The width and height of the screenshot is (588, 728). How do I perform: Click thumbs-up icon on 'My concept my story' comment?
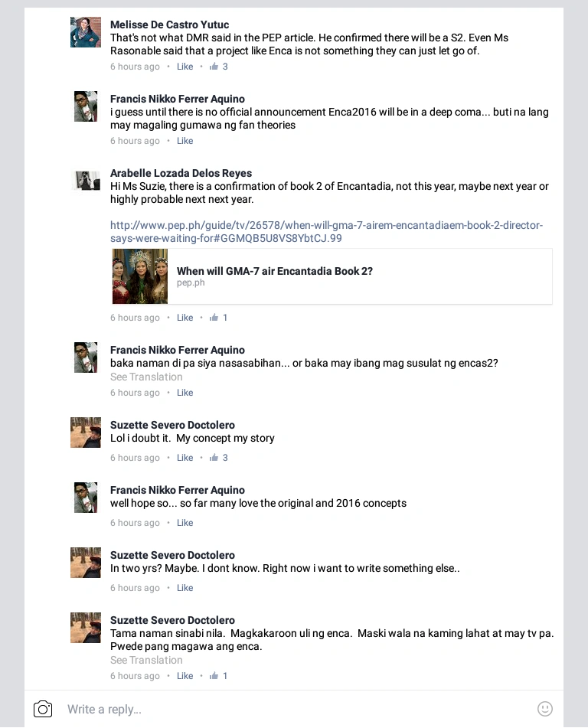[x=214, y=457]
